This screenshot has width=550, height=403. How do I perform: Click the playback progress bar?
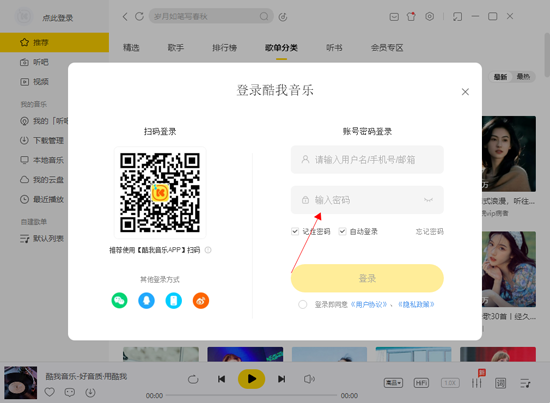(251, 395)
